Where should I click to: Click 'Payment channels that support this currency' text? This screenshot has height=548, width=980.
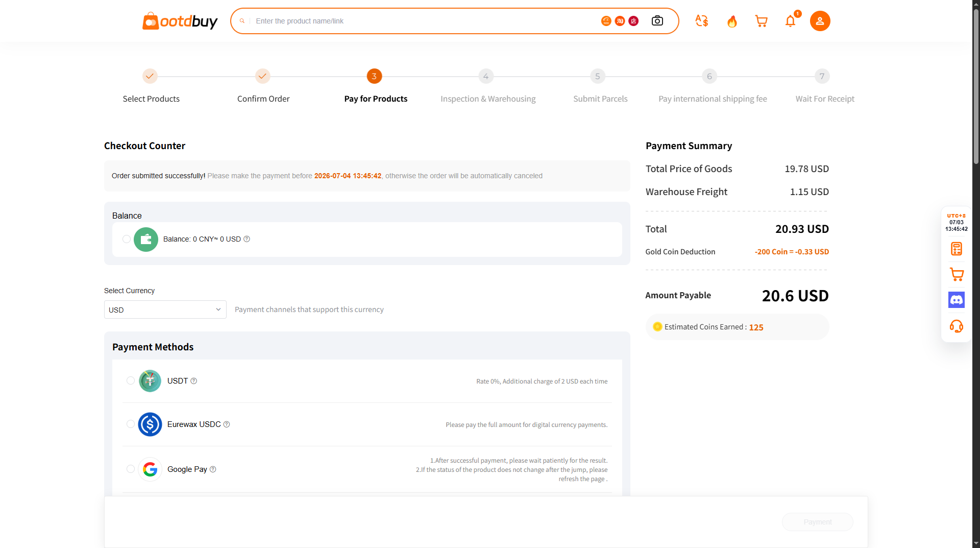pyautogui.click(x=309, y=309)
